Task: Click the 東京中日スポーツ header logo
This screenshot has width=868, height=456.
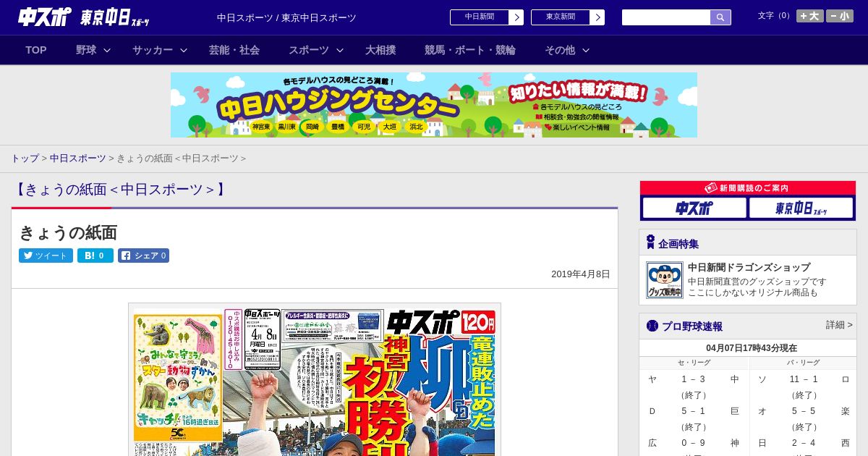Action: [115, 17]
